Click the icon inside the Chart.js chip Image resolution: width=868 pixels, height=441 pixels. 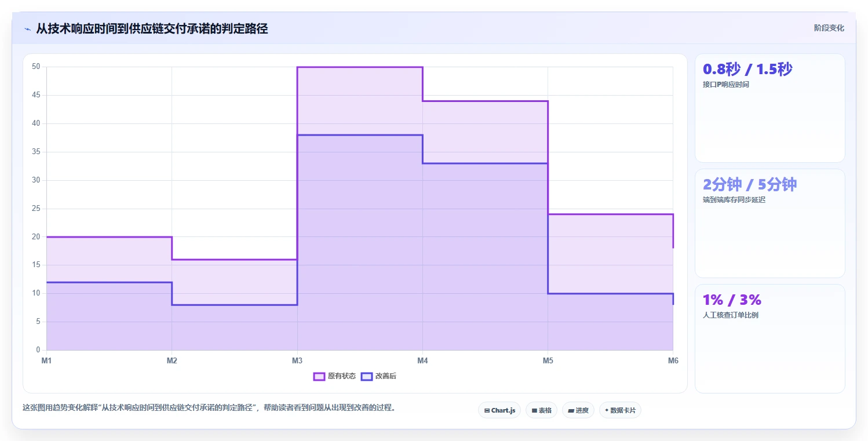click(x=487, y=411)
